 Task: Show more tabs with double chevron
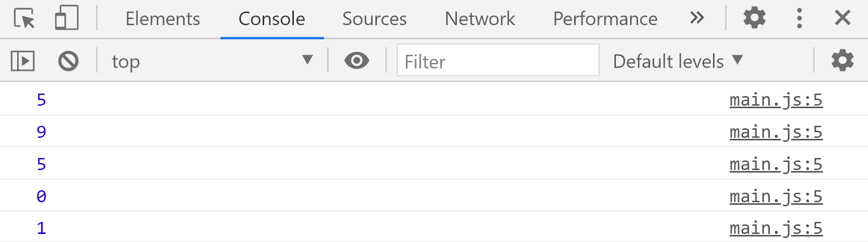697,18
